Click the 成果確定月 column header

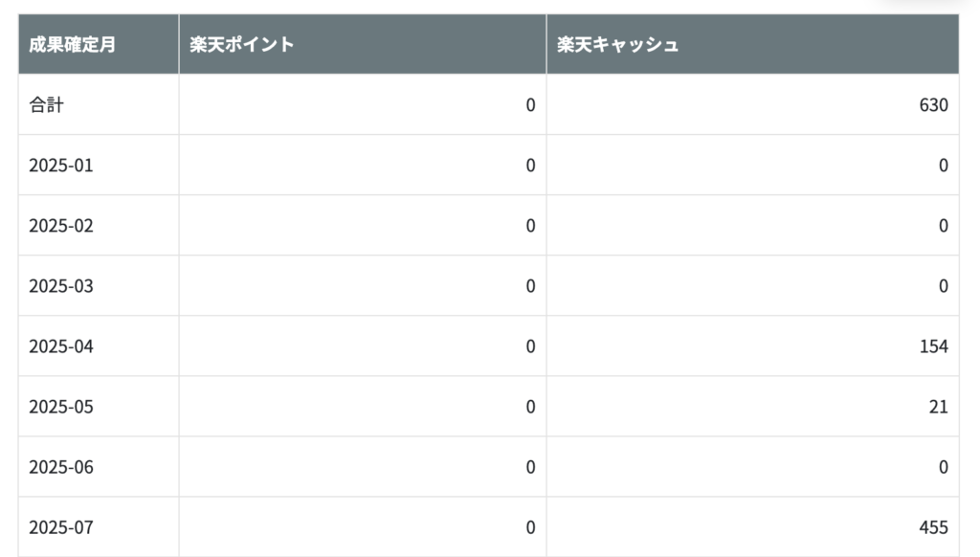point(99,44)
